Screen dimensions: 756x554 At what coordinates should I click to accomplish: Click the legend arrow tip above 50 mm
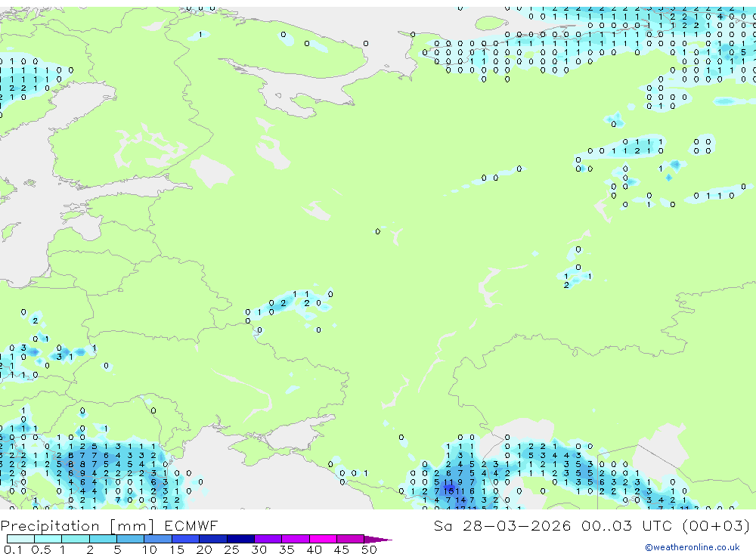tap(378, 540)
